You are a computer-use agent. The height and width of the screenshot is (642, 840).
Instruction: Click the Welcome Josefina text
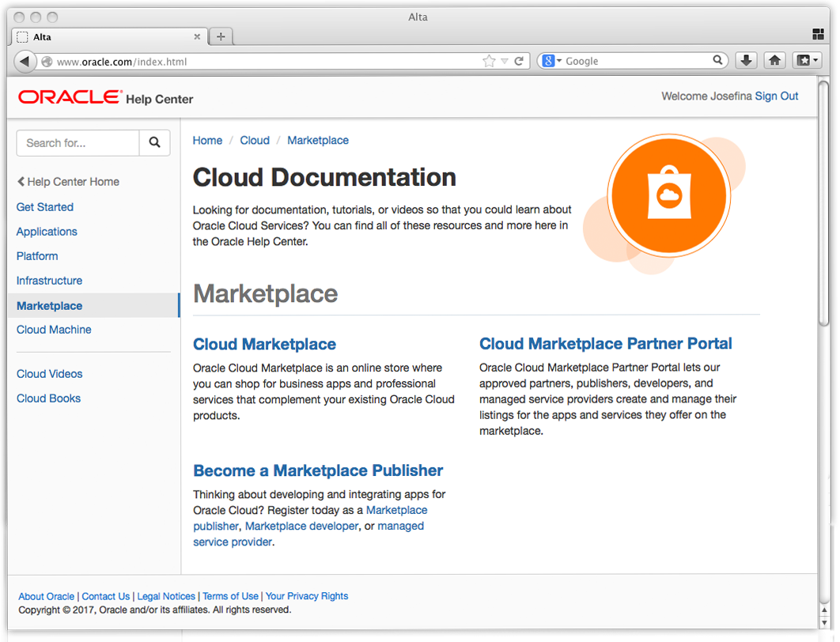706,96
